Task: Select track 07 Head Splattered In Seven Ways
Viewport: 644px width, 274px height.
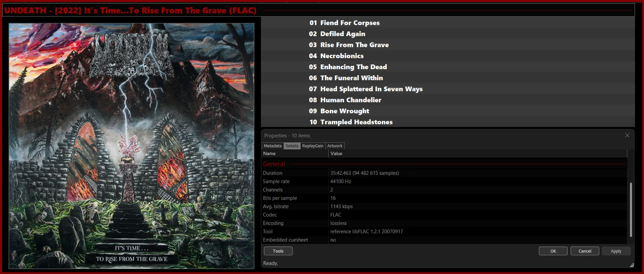Action: [x=448, y=89]
